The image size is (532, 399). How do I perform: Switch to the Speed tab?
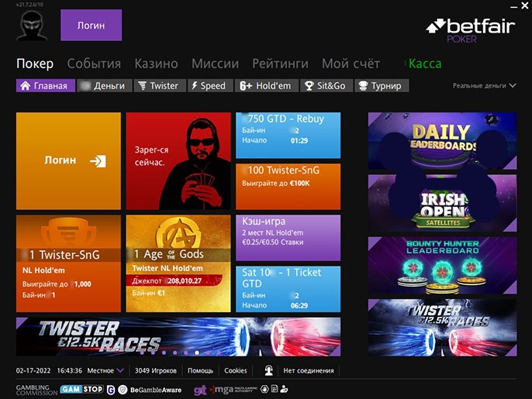[210, 86]
